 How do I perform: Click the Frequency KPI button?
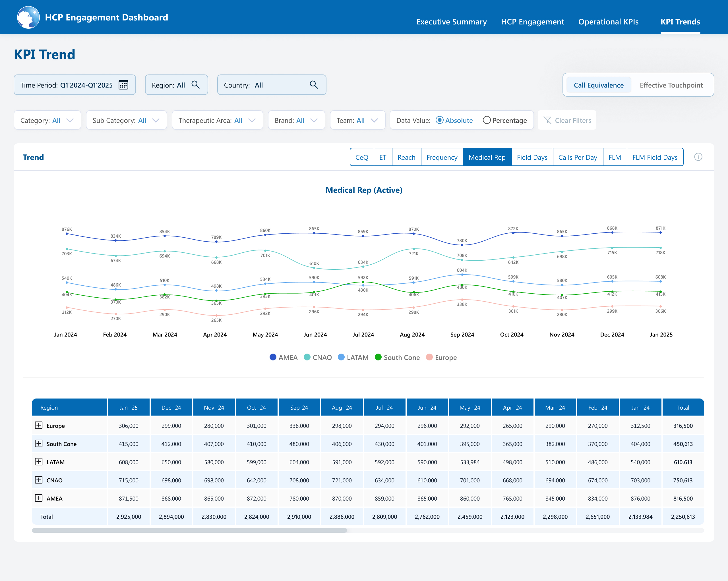tap(442, 157)
